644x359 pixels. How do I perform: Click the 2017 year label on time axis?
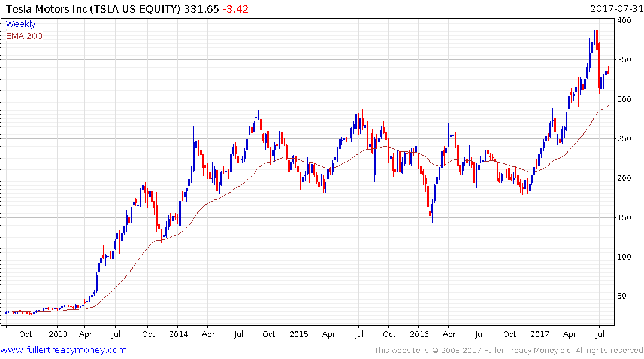(540, 334)
